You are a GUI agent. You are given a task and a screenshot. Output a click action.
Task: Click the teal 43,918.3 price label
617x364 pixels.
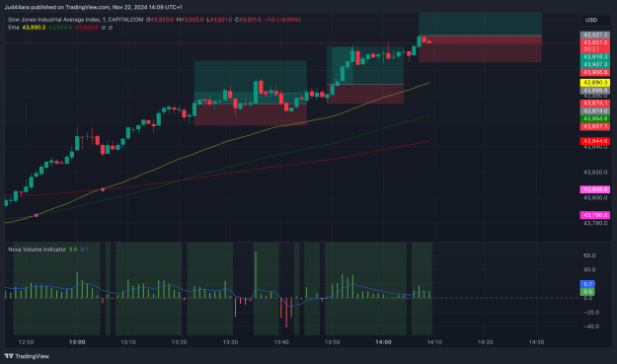pos(595,57)
